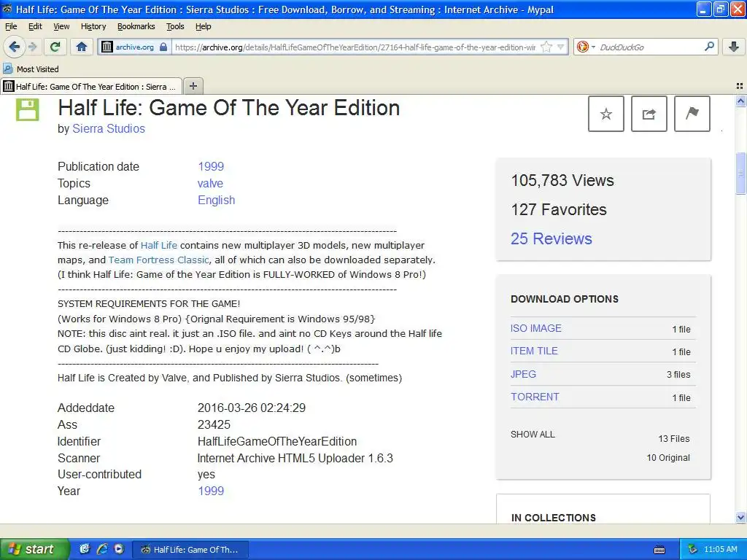Launch Internet Explorer from quick launch

click(102, 549)
